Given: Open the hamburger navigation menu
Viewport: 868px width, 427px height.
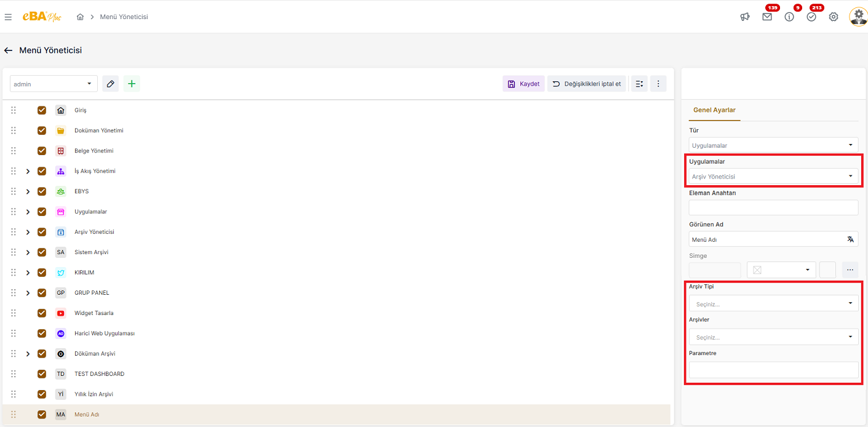Looking at the screenshot, I should [x=8, y=17].
